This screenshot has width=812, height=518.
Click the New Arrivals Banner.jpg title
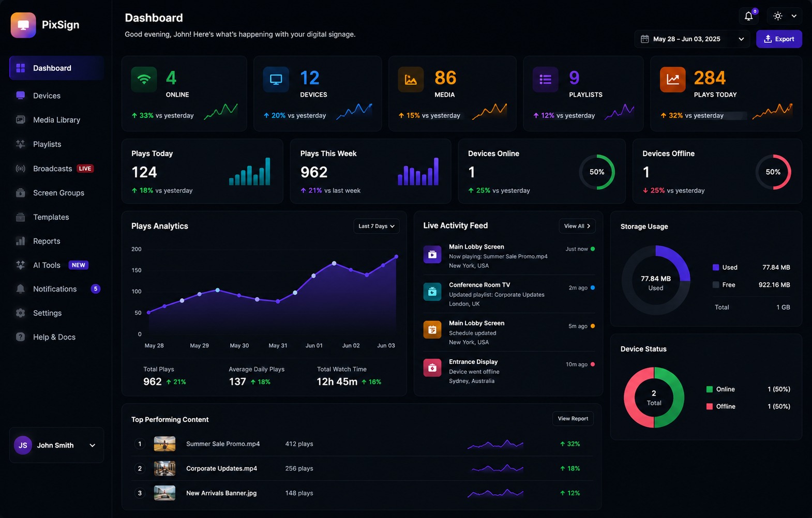pos(221,493)
